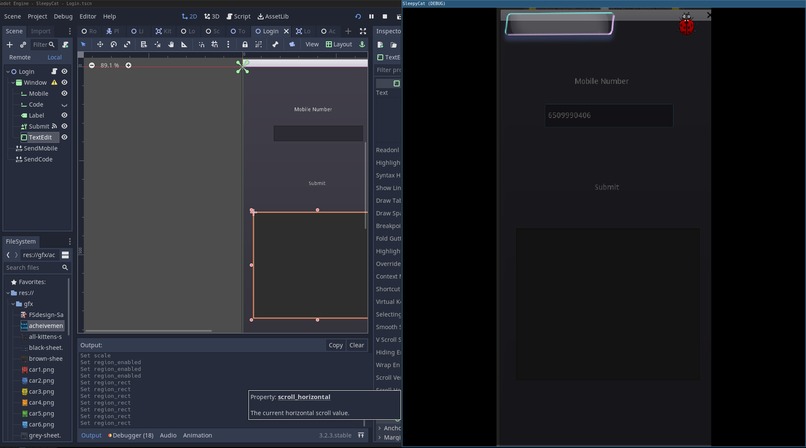The width and height of the screenshot is (806, 448).
Task: Activate the Move Mode tool
Action: pyautogui.click(x=100, y=45)
